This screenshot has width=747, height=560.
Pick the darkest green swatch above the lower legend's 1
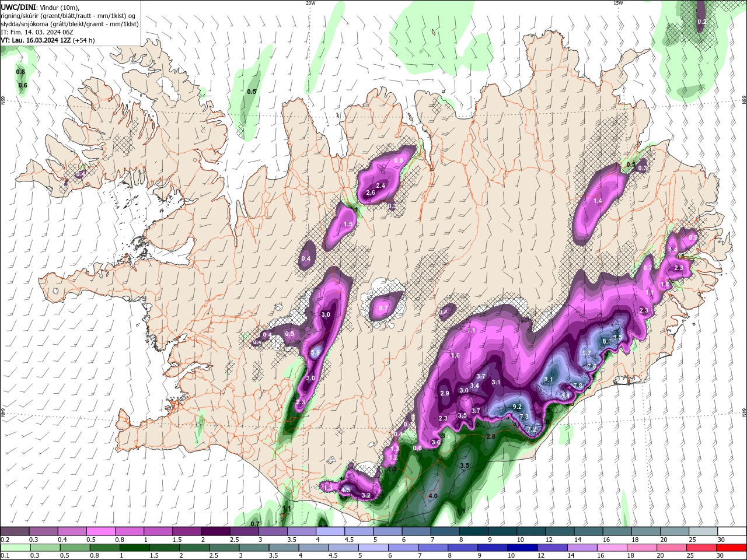click(134, 548)
